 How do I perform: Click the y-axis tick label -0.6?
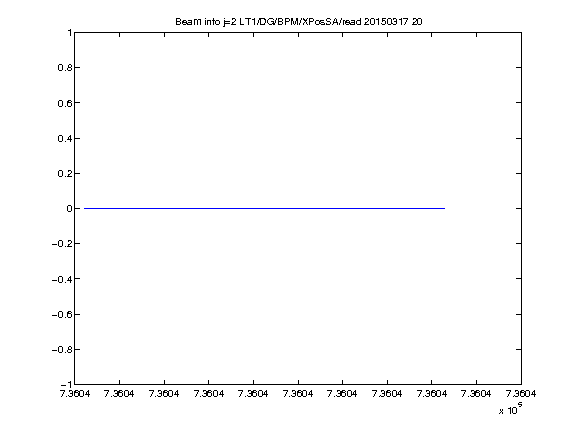(x=61, y=314)
